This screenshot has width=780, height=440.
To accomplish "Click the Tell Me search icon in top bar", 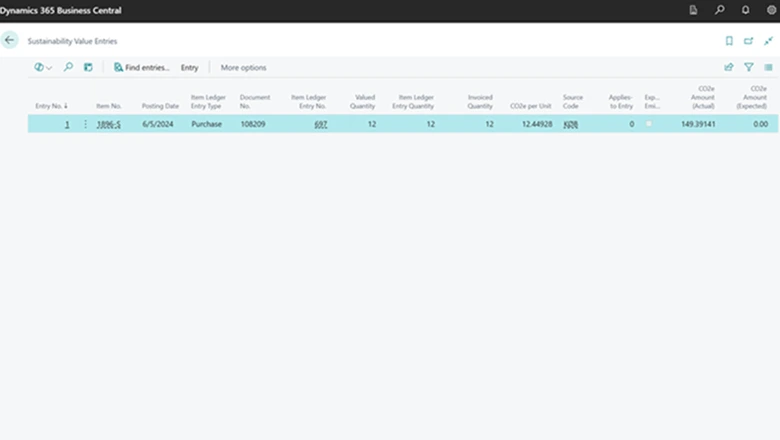I will (719, 10).
